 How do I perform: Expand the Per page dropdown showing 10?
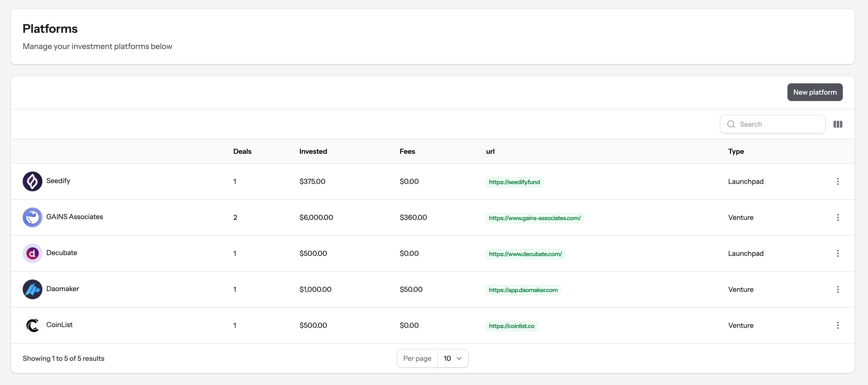coord(452,358)
